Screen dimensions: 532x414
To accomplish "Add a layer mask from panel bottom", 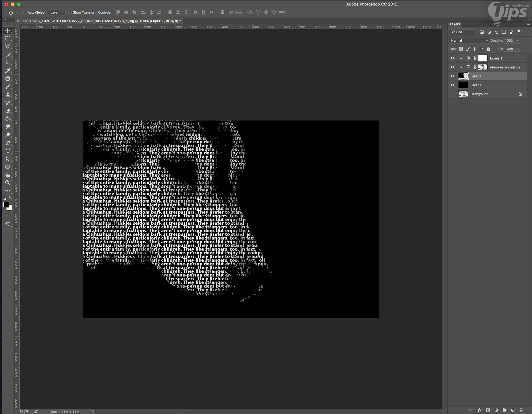I will click(x=488, y=410).
